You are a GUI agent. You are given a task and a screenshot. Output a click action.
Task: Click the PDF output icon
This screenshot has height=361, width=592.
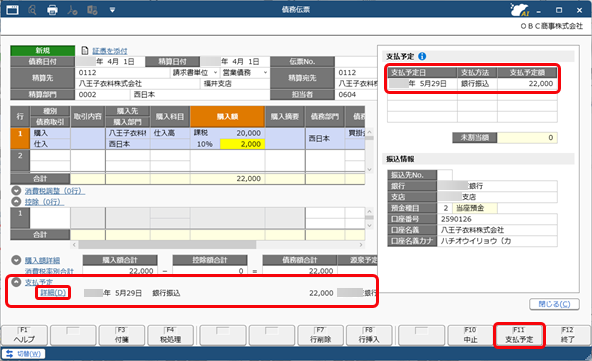point(72,10)
